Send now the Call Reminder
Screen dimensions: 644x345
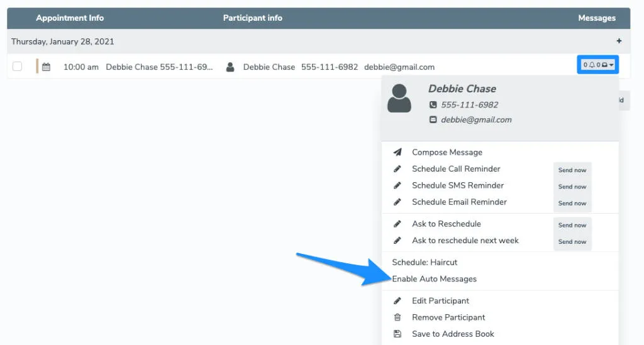coord(572,170)
